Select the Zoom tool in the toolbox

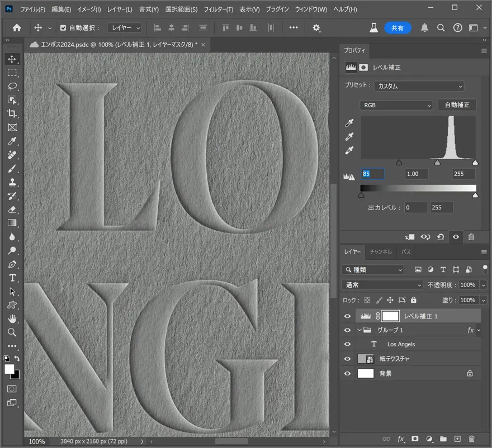12,332
